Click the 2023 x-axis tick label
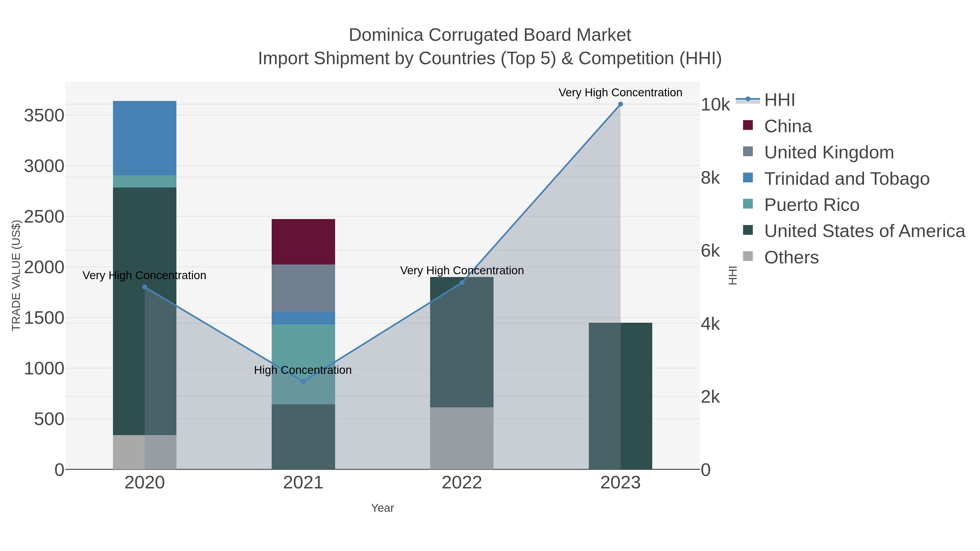Screen dimensions: 980x551 pyautogui.click(x=620, y=483)
